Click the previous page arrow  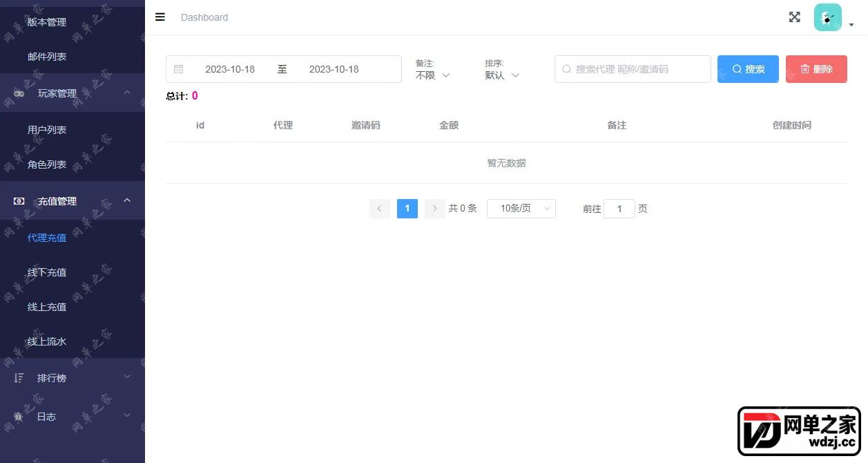380,208
